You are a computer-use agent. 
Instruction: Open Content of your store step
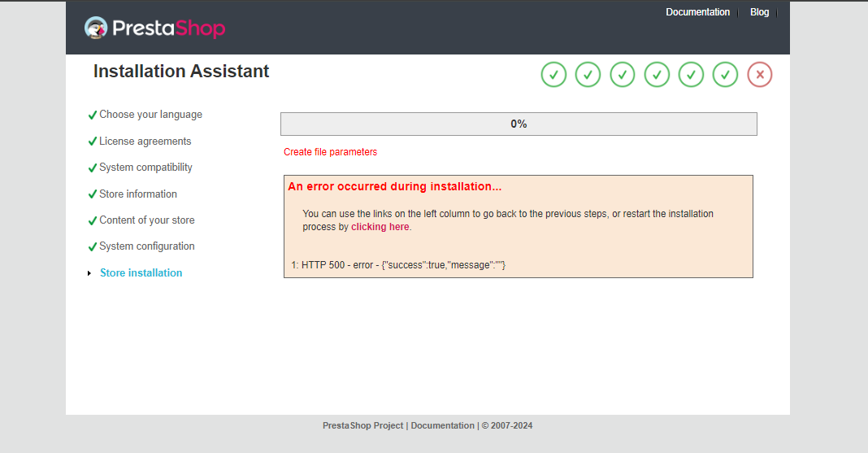tap(146, 220)
